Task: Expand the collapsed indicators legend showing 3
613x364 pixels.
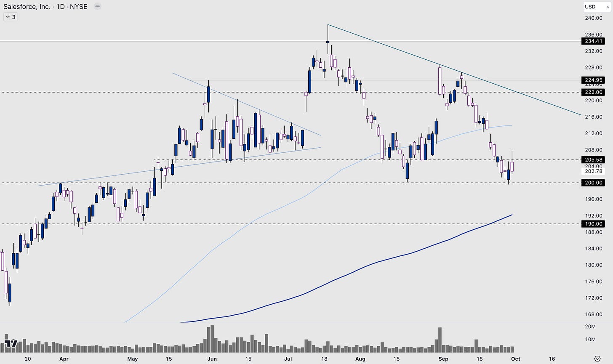Action: click(10, 17)
